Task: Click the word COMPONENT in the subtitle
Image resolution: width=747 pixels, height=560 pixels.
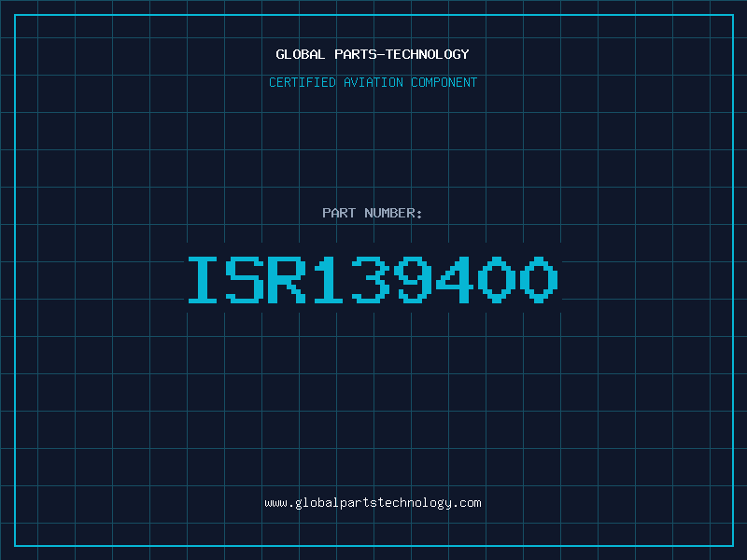Action: (x=444, y=82)
